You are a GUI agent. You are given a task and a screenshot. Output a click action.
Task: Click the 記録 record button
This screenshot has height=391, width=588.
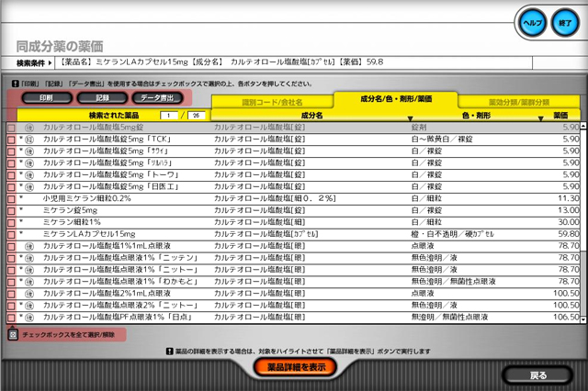(102, 98)
